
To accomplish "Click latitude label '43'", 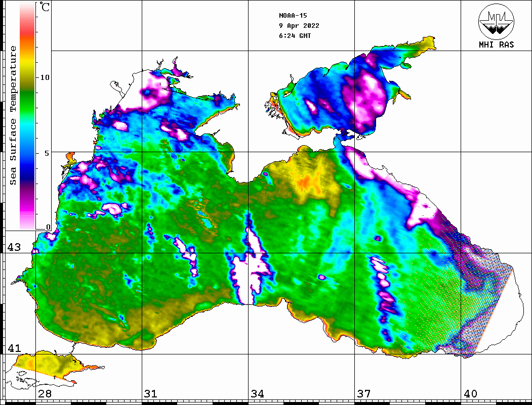I will click(14, 247).
